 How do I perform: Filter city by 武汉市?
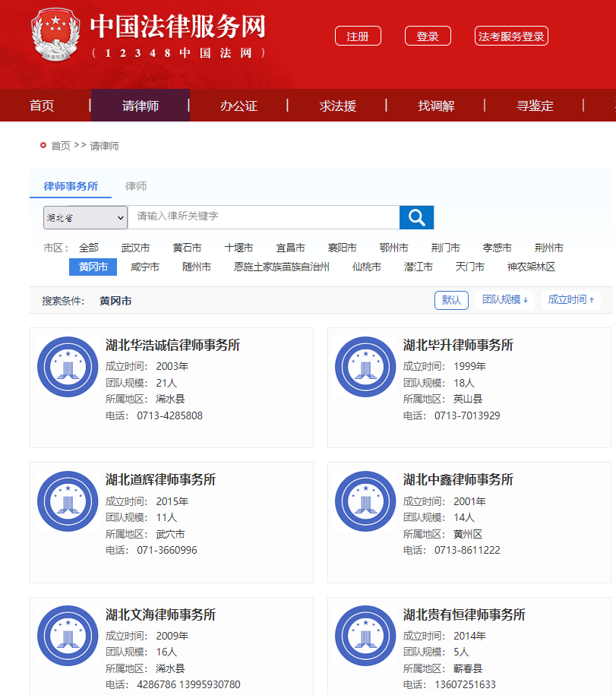click(135, 248)
